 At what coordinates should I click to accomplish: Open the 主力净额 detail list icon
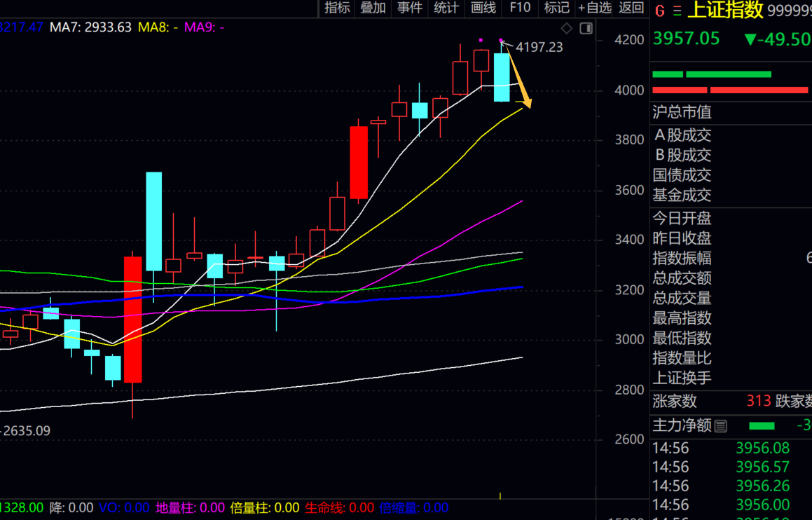tap(721, 425)
